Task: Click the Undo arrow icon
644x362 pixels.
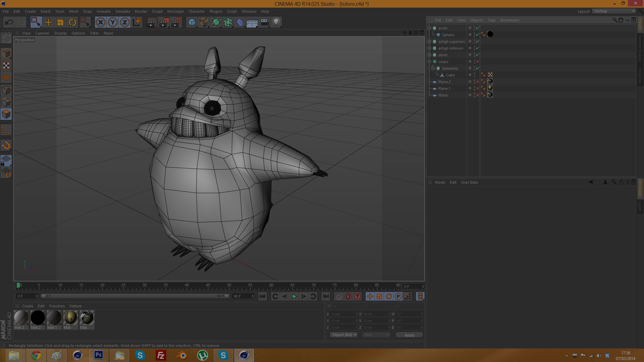Action: (x=9, y=22)
